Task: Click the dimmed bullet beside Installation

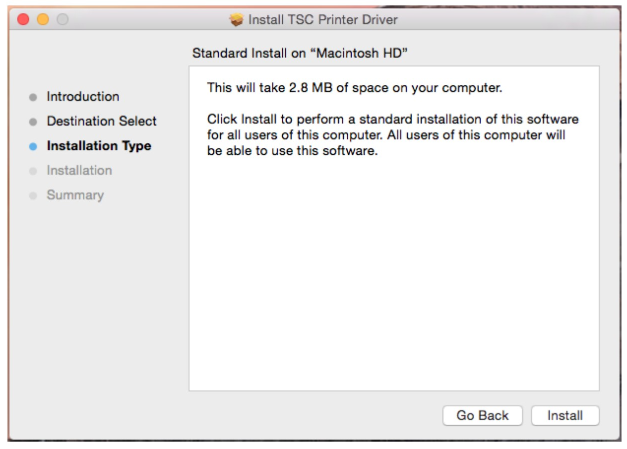Action: (x=33, y=171)
